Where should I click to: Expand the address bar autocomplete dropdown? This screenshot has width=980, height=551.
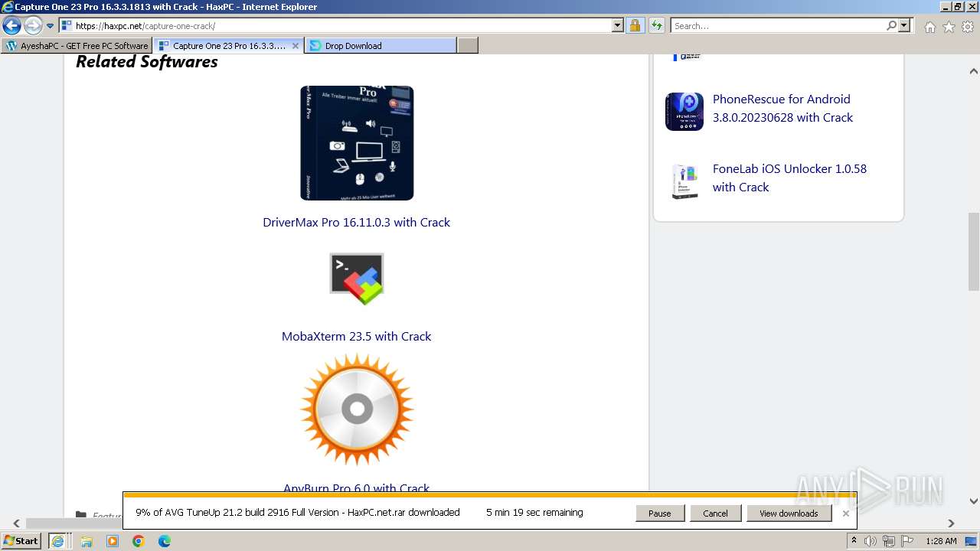[618, 26]
